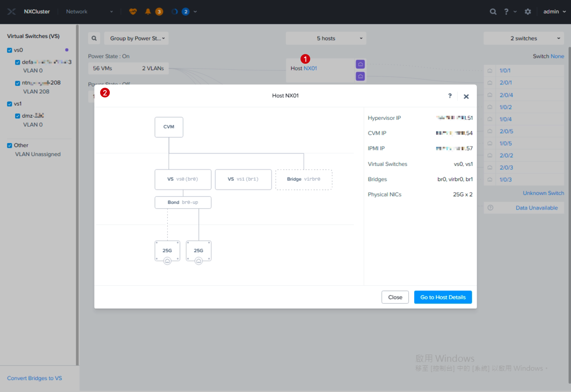Screen dimensions: 571x392
Task: Toggle the vs1 virtual switch checkbox
Action: [x=10, y=104]
